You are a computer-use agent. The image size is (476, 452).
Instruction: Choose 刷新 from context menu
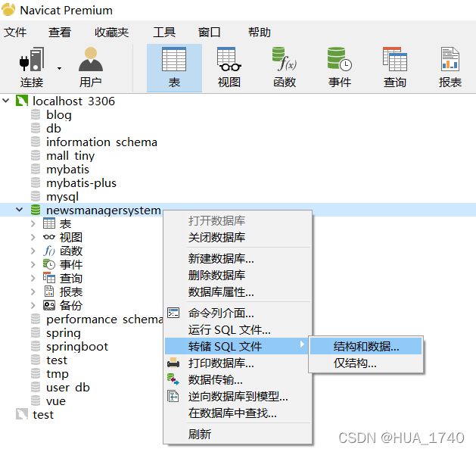click(x=200, y=434)
